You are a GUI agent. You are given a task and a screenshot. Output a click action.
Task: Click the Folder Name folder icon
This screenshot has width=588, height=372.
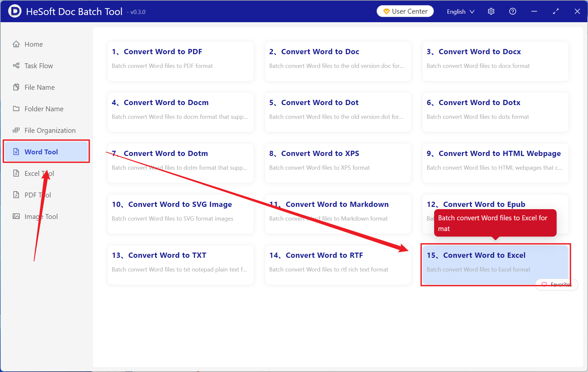tap(16, 109)
